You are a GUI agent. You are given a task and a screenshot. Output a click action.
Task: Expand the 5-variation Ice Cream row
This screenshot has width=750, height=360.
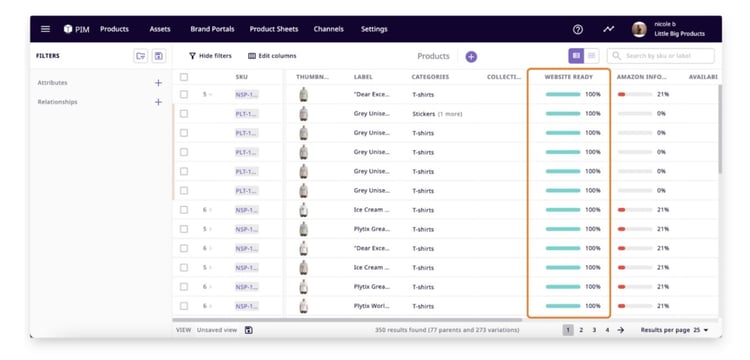[207, 268]
